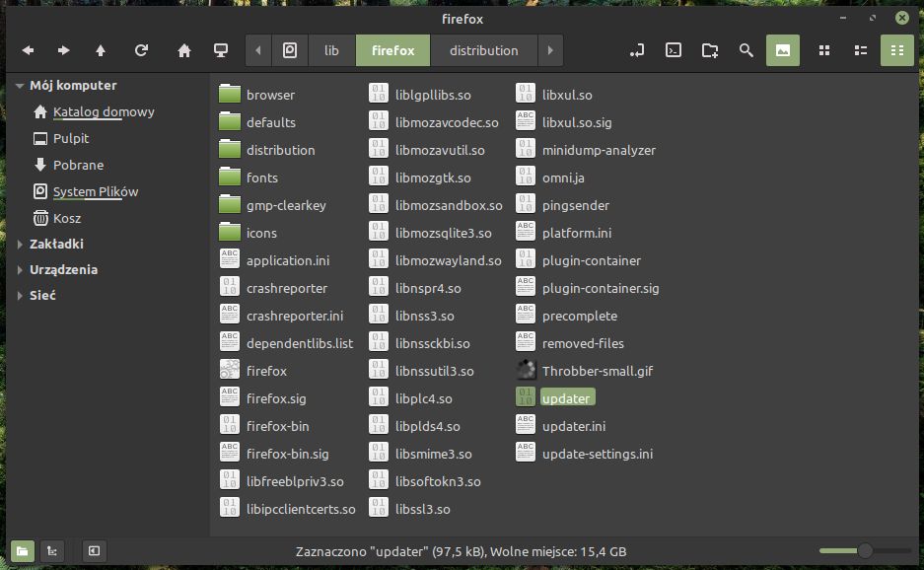924x570 pixels.
Task: Show places sidebar from the status bar
Action: point(23,551)
